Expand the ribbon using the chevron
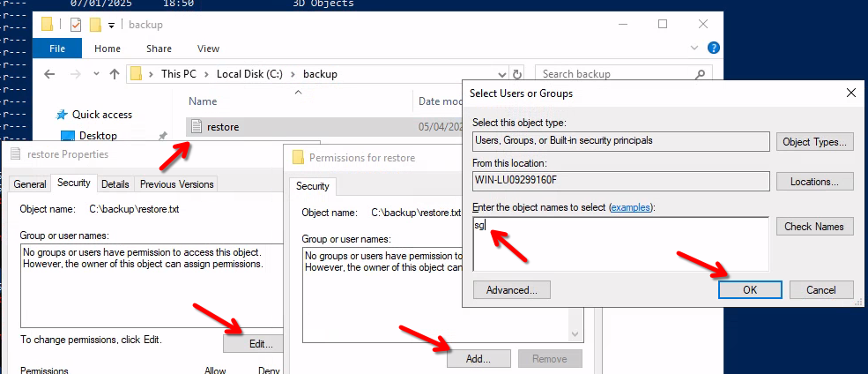This screenshot has height=374, width=868. click(x=695, y=49)
